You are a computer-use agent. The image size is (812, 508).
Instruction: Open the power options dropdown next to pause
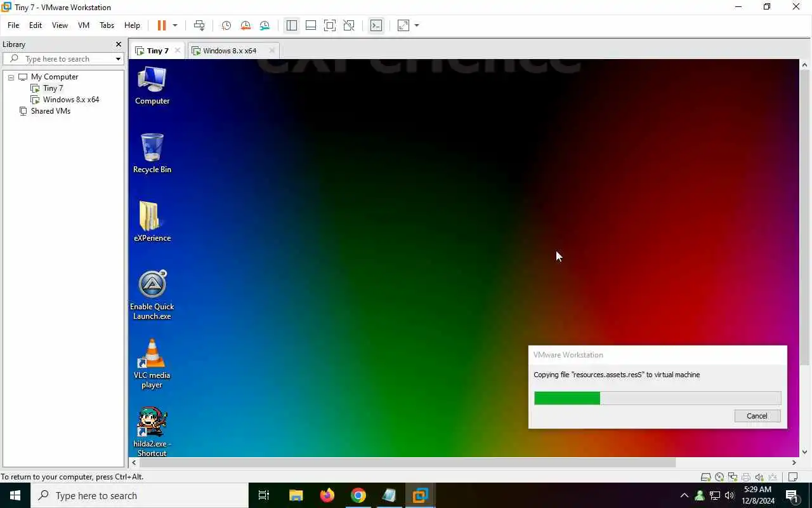click(175, 25)
